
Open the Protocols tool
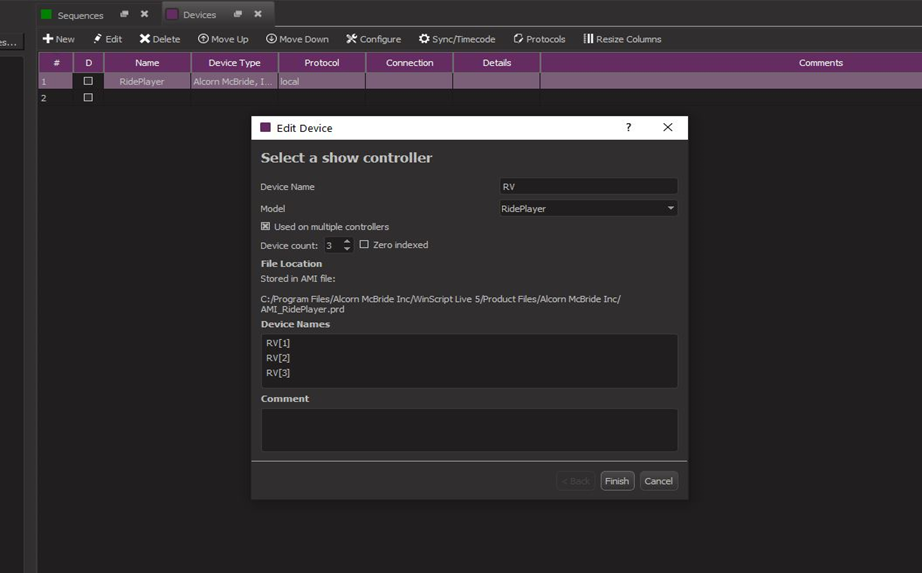pyautogui.click(x=539, y=39)
